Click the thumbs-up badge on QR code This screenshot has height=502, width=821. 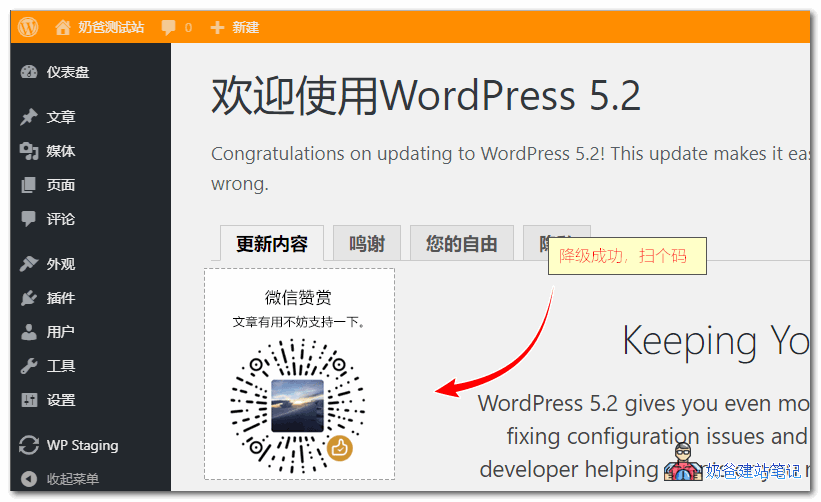tap(340, 448)
